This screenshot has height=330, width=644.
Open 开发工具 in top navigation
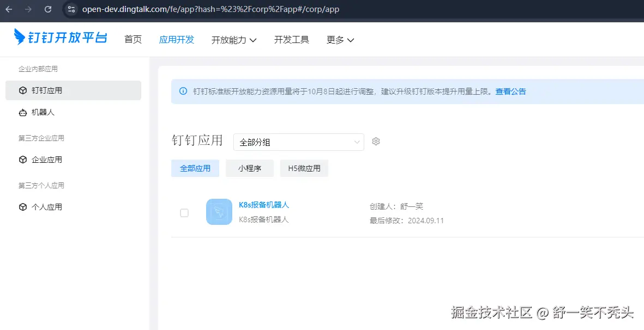point(292,40)
